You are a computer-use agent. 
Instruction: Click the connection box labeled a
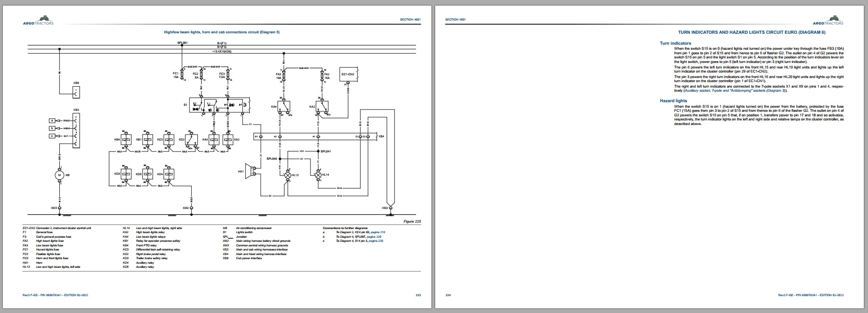pos(52,120)
